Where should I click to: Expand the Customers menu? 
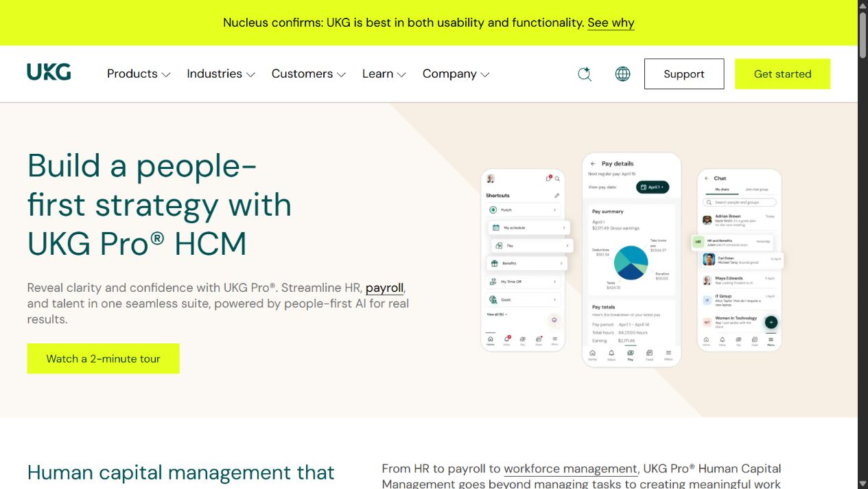pos(309,74)
